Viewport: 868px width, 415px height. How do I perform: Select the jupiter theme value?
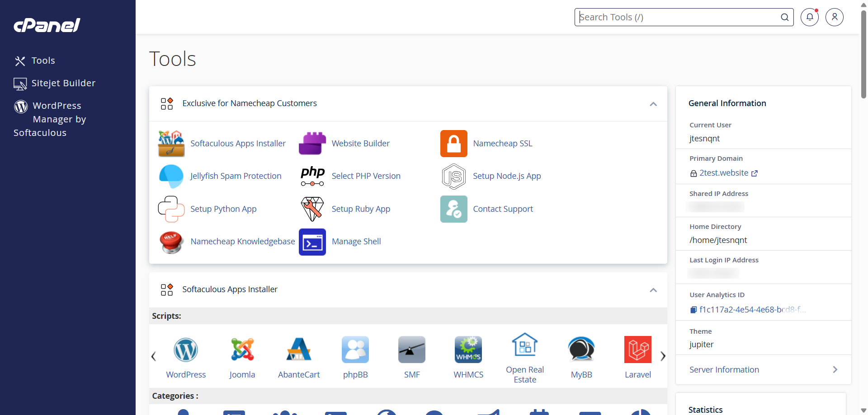point(701,345)
